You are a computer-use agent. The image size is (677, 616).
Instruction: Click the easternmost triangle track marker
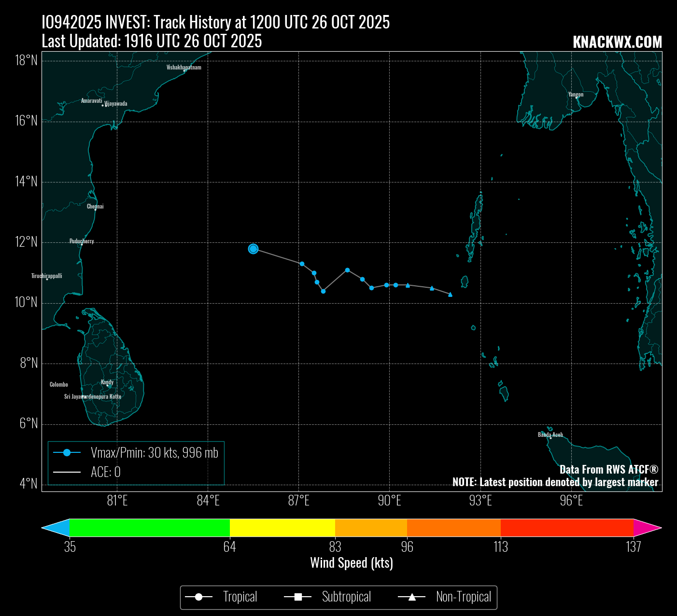pyautogui.click(x=450, y=294)
